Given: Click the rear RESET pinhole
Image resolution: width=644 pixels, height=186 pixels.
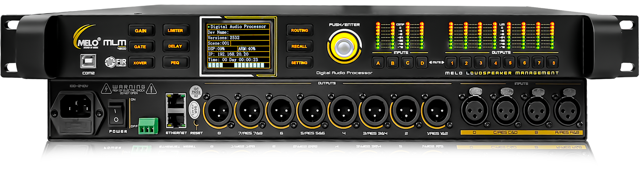Looking at the screenshot, I should [x=196, y=123].
